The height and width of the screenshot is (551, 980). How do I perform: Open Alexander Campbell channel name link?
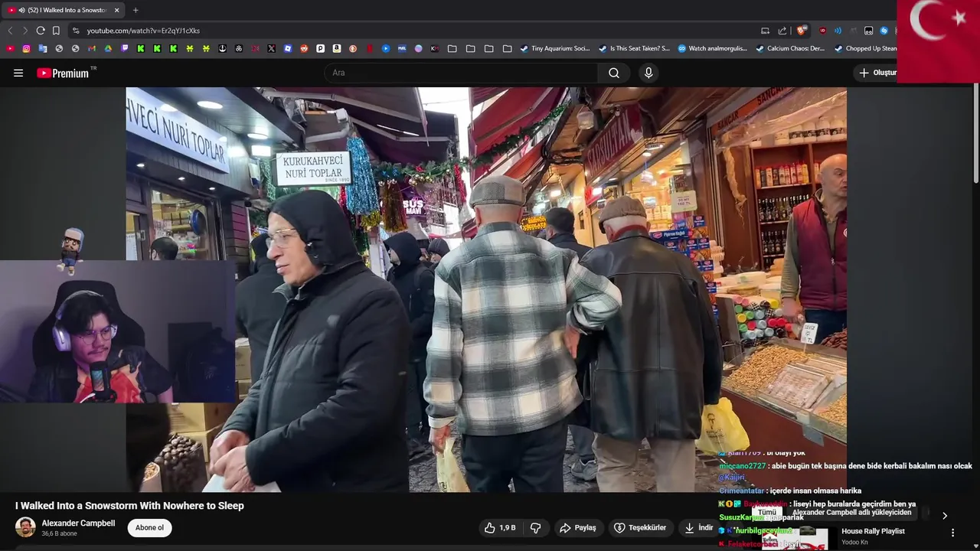coord(78,523)
